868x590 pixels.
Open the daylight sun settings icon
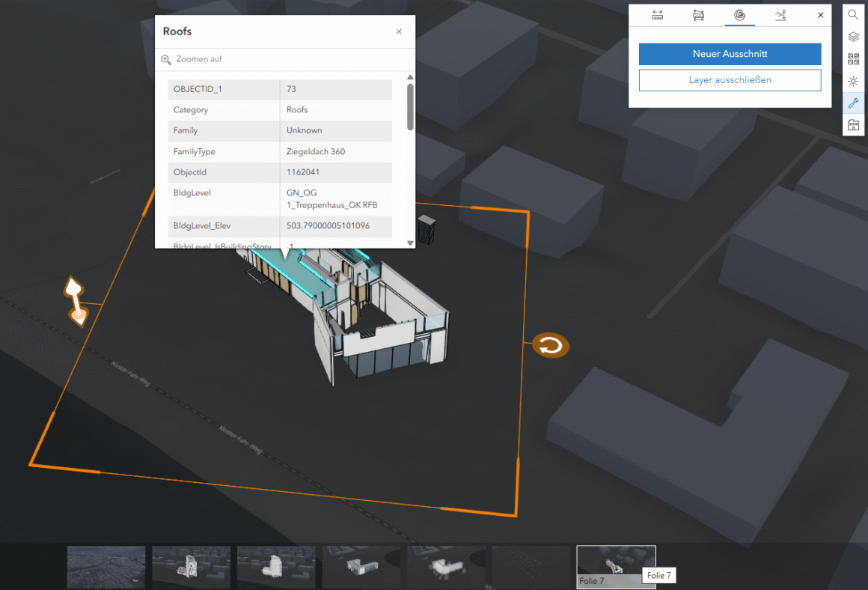click(x=853, y=82)
